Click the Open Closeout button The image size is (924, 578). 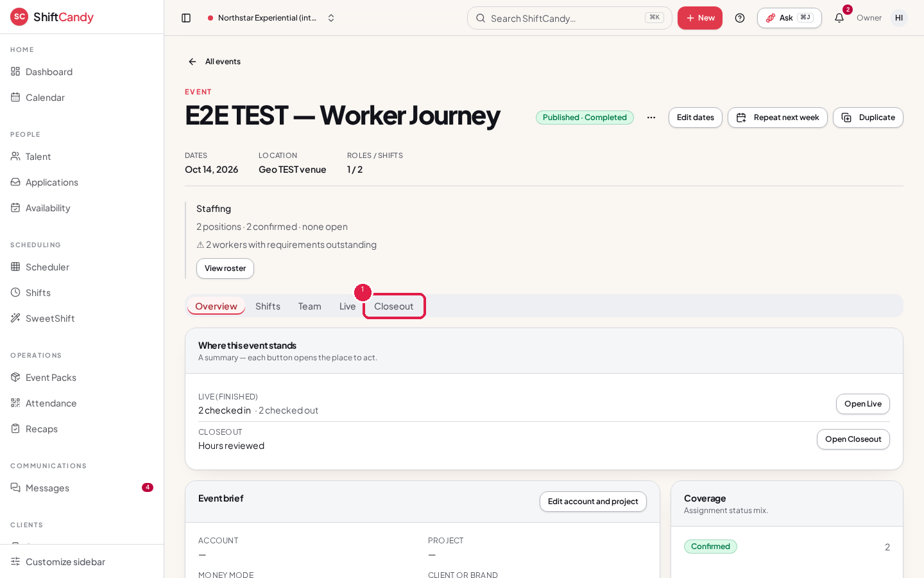click(853, 439)
